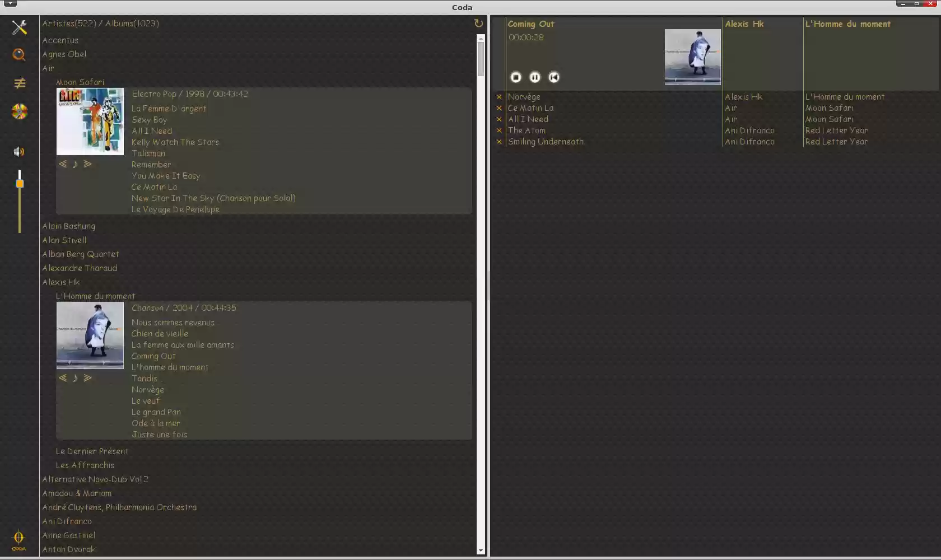Screen dimensions: 941x560
Task: Remove The Atom from the playlist
Action: pyautogui.click(x=499, y=130)
